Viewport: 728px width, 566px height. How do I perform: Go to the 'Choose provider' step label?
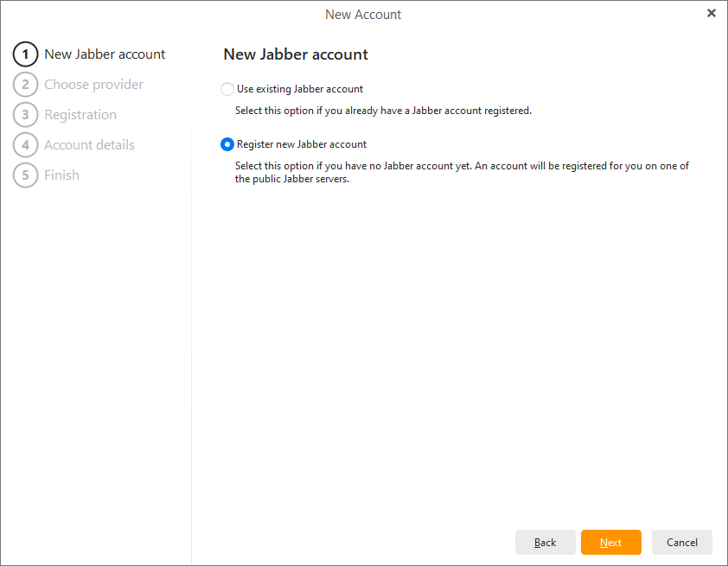[x=93, y=85]
